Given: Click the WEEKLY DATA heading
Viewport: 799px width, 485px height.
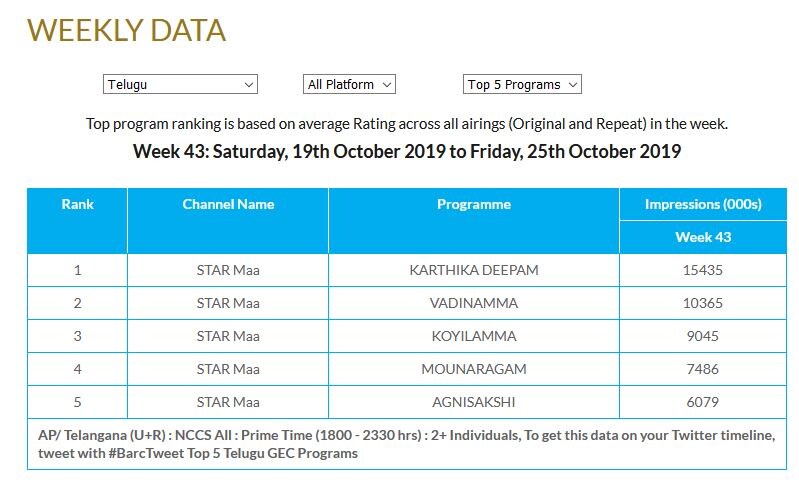Looking at the screenshot, I should coord(126,30).
